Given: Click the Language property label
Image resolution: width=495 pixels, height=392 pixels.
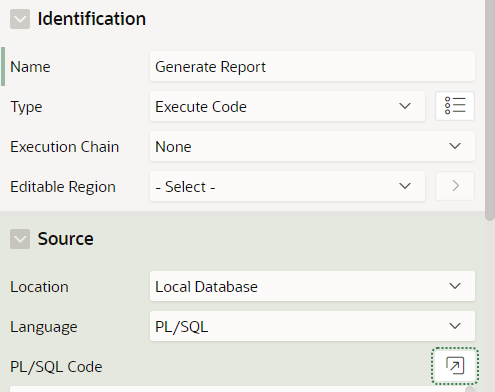Looking at the screenshot, I should click(x=44, y=327).
